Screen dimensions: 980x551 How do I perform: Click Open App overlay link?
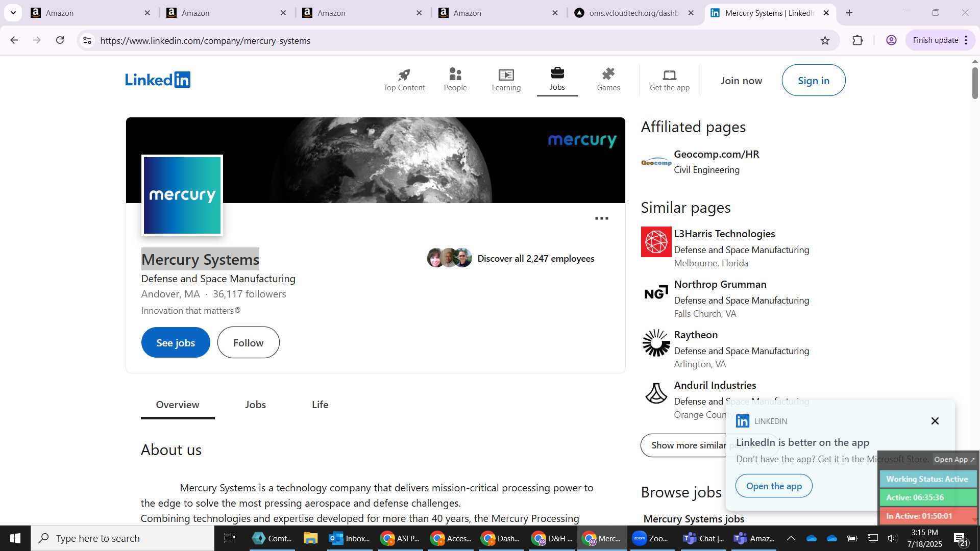click(954, 459)
